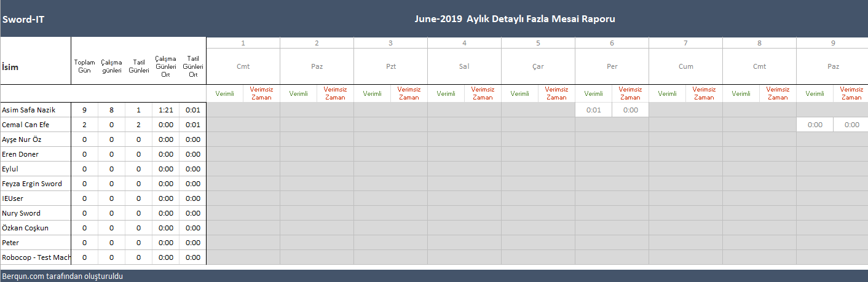Select Verimsiz Zaman header under day 1
Viewport: 868px width, 282px height.
(x=261, y=93)
